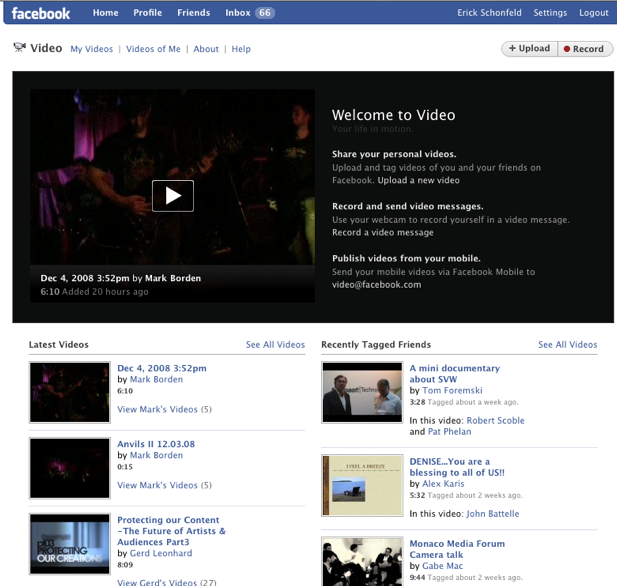The image size is (617, 586).
Task: Click the Upload a new video link
Action: (419, 180)
